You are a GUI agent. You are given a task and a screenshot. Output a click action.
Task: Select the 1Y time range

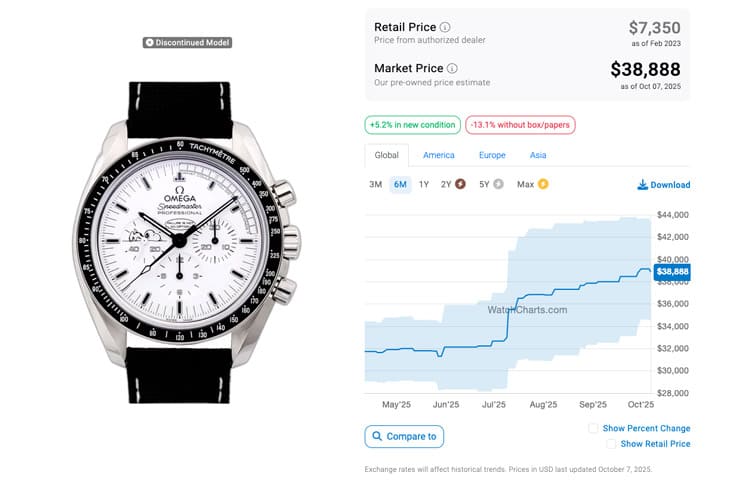[424, 184]
